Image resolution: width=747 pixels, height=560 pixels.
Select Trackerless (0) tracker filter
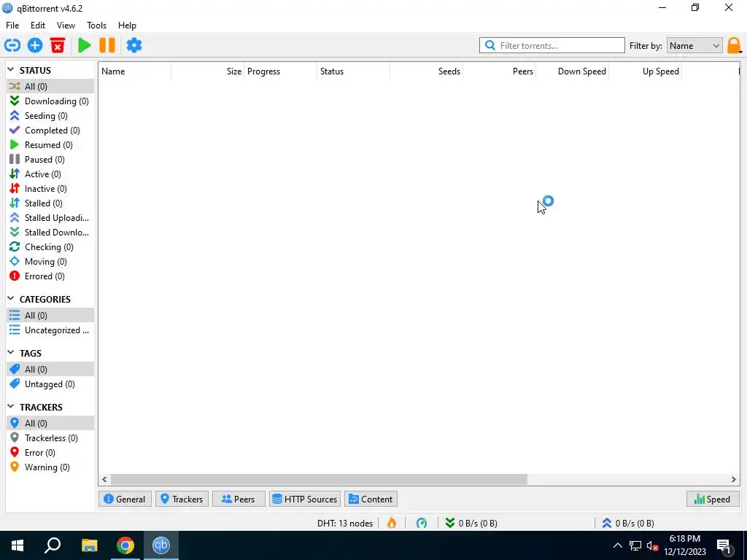pos(50,438)
